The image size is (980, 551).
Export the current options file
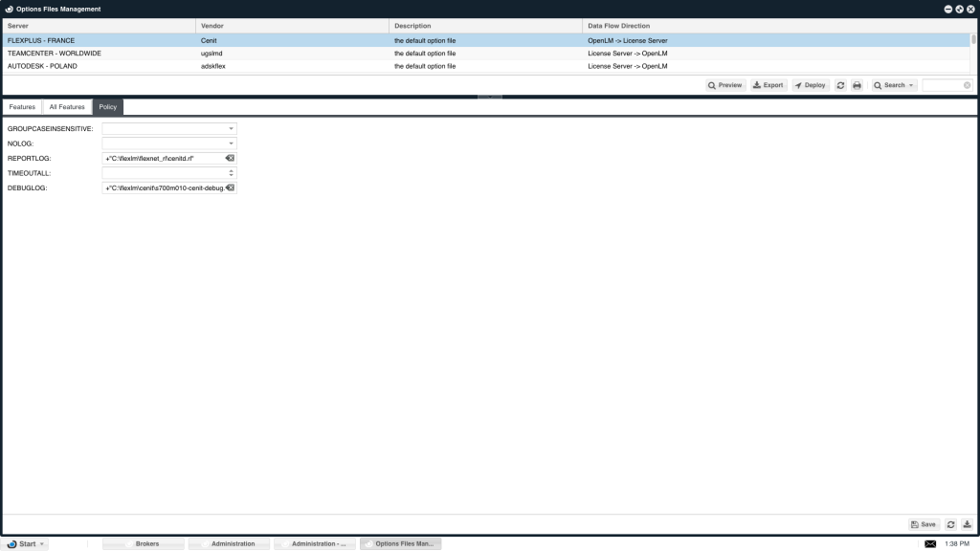[x=768, y=85]
